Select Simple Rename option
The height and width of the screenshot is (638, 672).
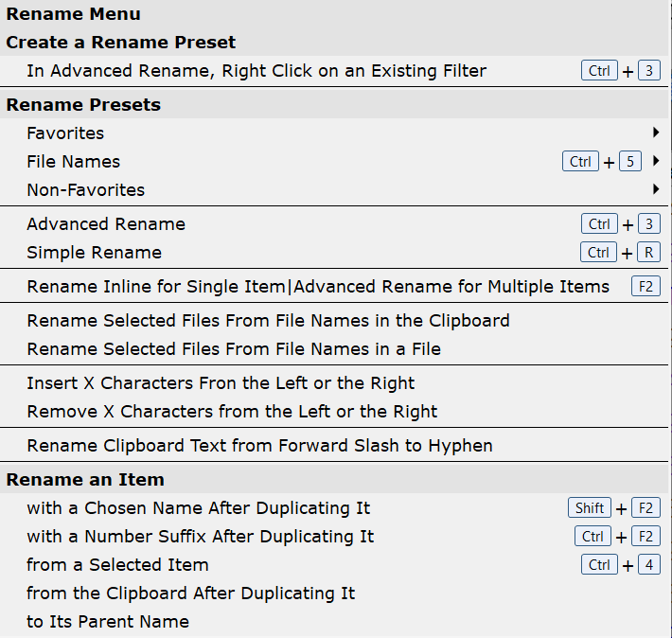[x=94, y=253]
